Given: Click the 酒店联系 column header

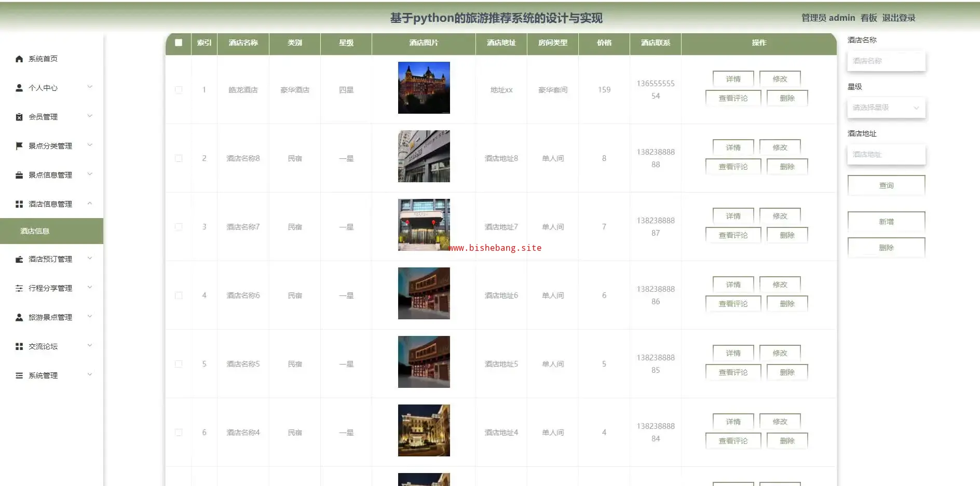Looking at the screenshot, I should click(656, 43).
